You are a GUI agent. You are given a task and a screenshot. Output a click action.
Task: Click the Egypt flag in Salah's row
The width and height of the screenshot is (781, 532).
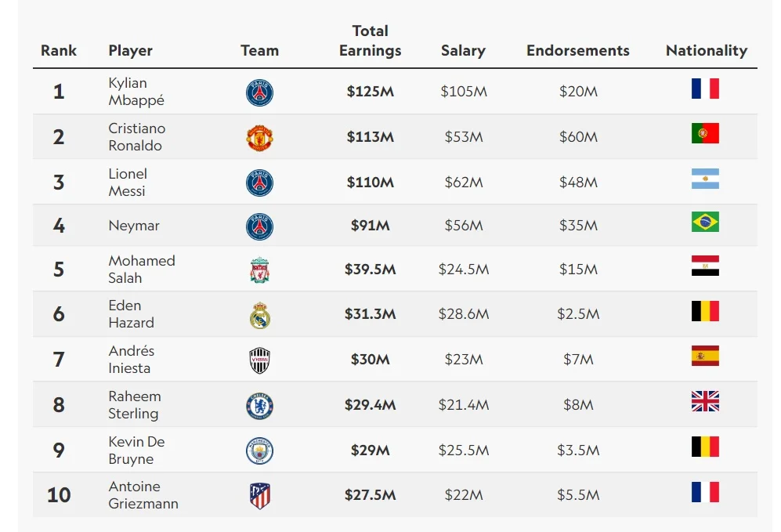tap(705, 266)
